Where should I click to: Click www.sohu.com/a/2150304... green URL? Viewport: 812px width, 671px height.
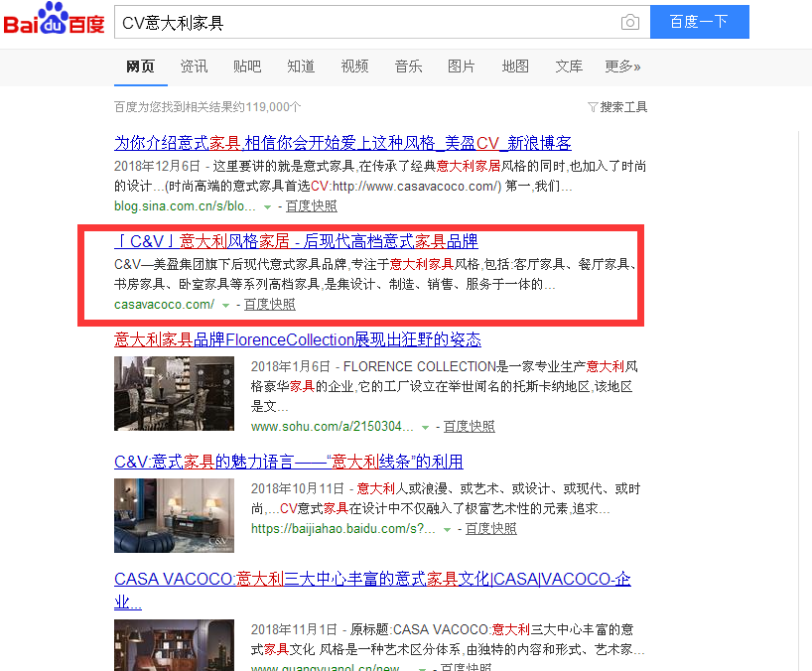(332, 427)
